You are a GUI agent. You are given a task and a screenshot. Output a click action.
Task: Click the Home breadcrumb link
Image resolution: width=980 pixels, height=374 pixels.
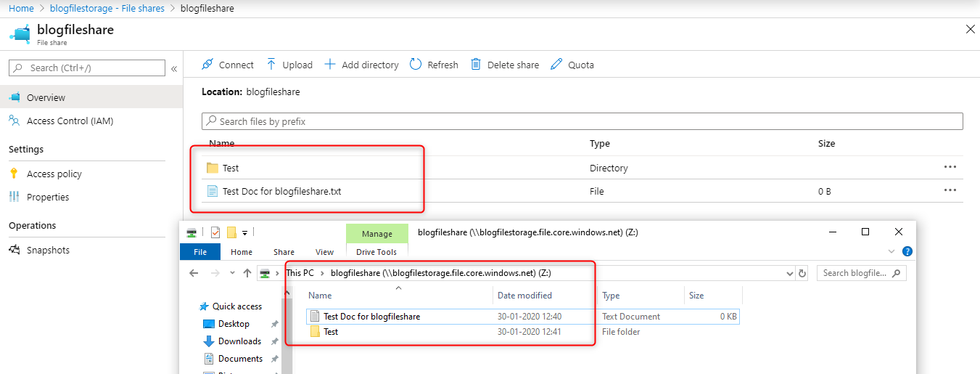(x=21, y=8)
